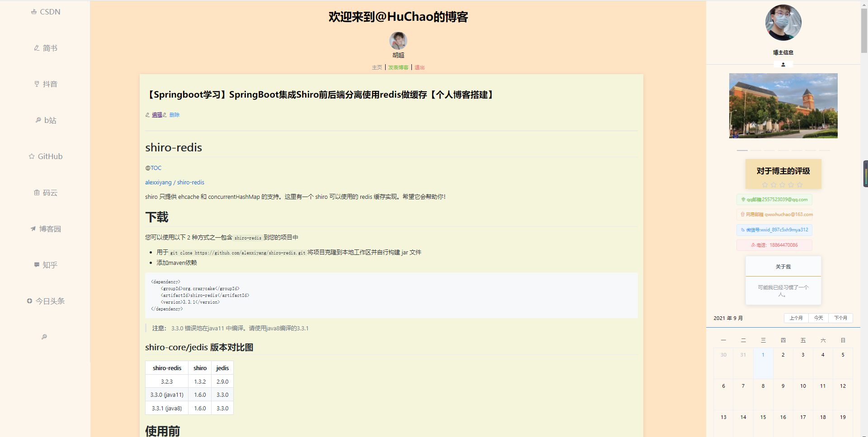Viewport: 868px width, 437px height.
Task: Open the 简书 sidebar icon
Action: 45,47
